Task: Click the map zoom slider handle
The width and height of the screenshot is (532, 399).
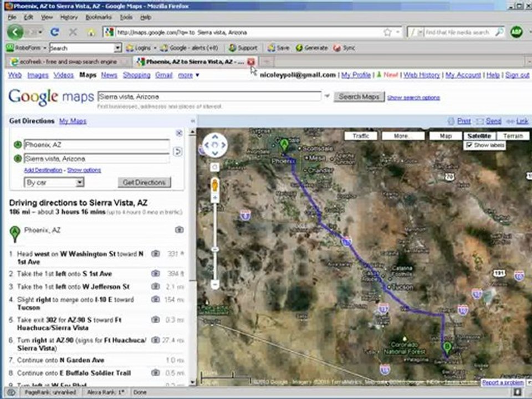Action: coord(215,249)
